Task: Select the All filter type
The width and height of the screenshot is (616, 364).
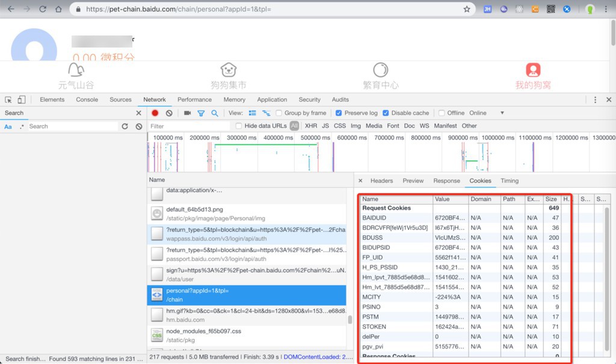Action: [x=294, y=126]
